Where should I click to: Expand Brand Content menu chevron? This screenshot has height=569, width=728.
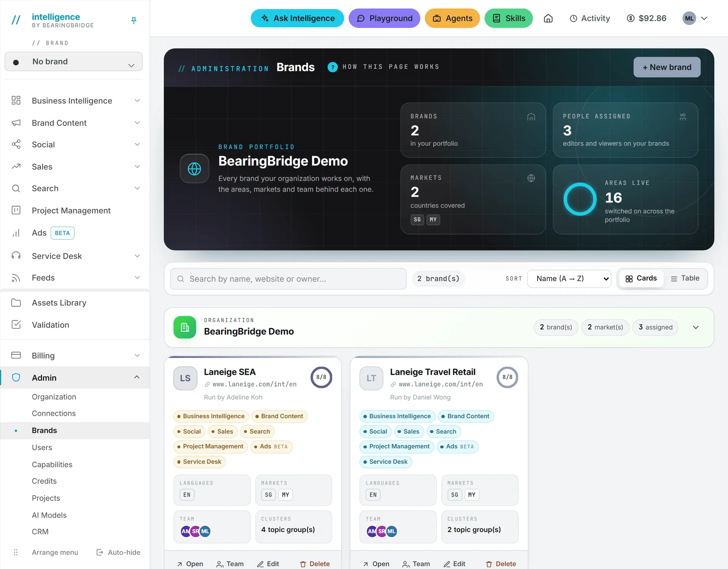click(x=137, y=123)
